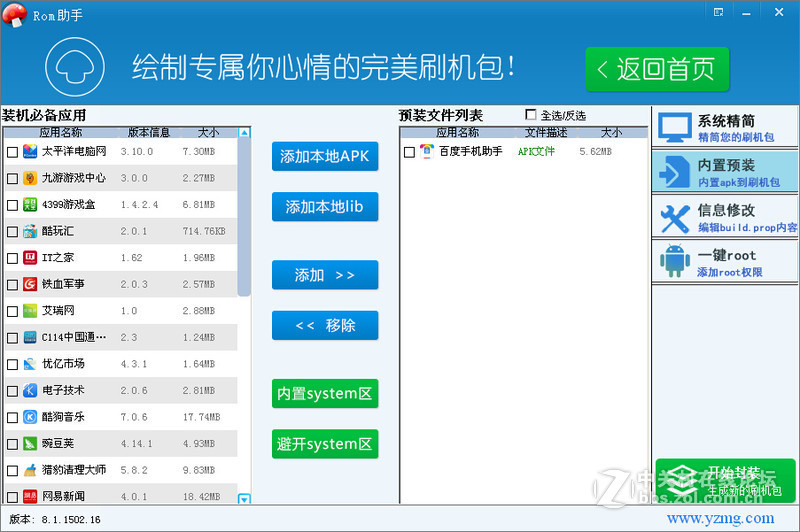Check the 百度手机助手 checkbox

pyautogui.click(x=409, y=152)
